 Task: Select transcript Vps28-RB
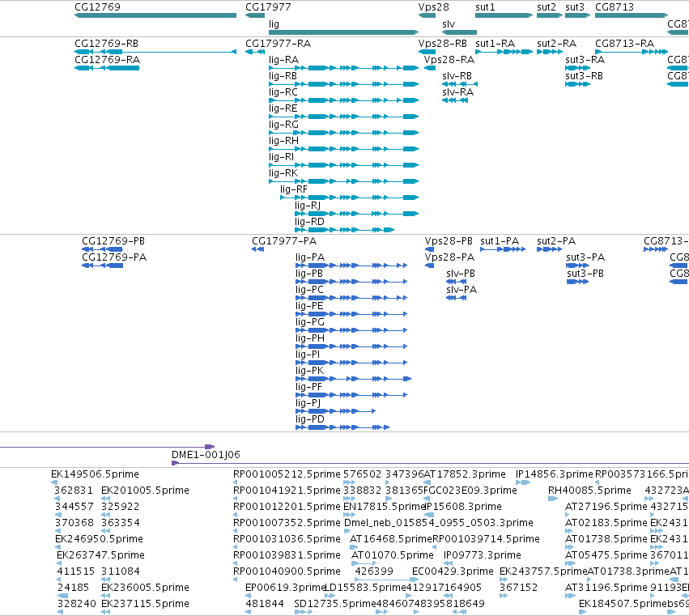point(427,52)
